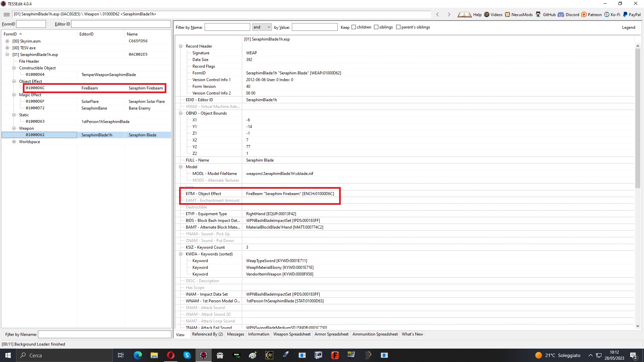Collapse Record Header section

pyautogui.click(x=181, y=46)
